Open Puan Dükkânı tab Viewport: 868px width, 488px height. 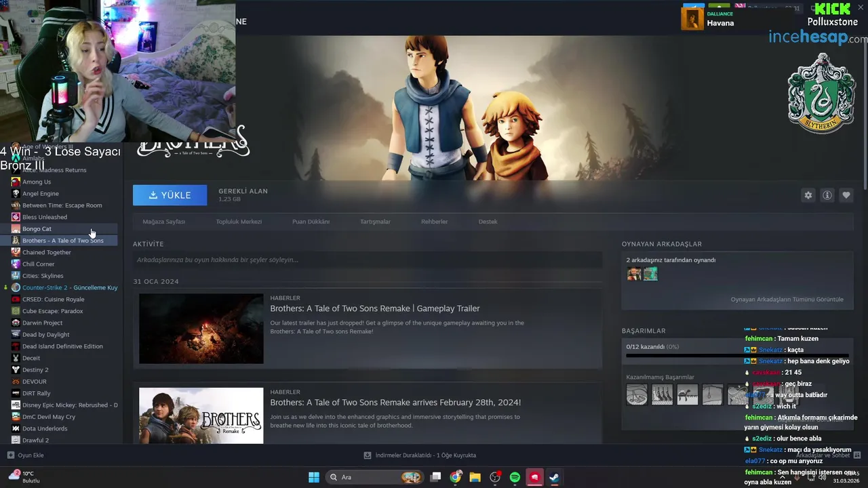[311, 222]
